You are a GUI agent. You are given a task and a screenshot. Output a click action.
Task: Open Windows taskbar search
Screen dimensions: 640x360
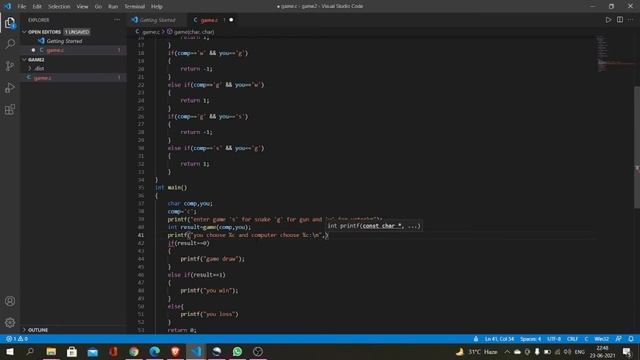[x=30, y=351]
